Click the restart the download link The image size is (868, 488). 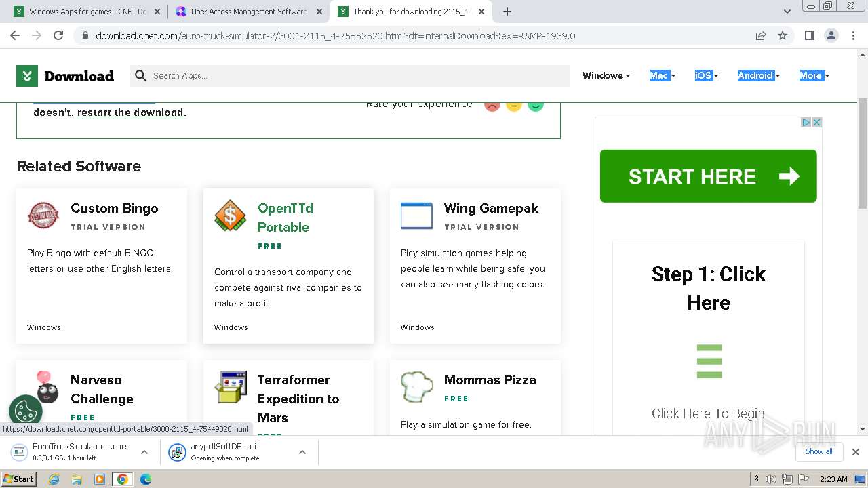coord(132,113)
